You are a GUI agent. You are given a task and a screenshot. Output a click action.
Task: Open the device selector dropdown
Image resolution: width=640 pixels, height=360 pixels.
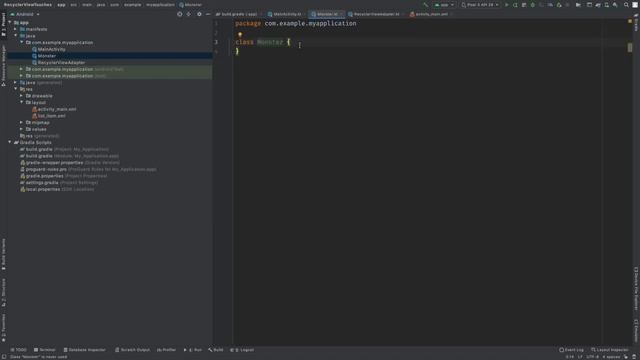click(480, 5)
